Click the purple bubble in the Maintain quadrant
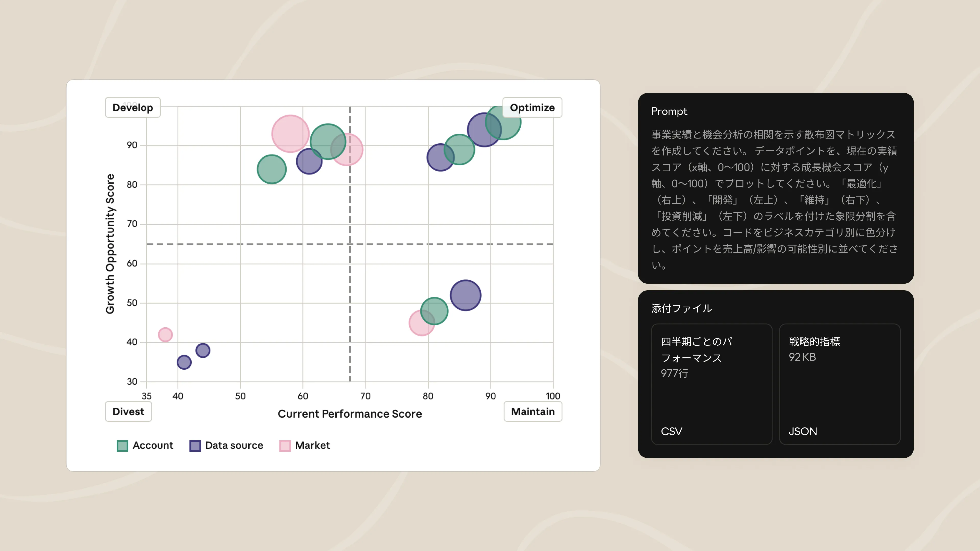 pos(465,295)
